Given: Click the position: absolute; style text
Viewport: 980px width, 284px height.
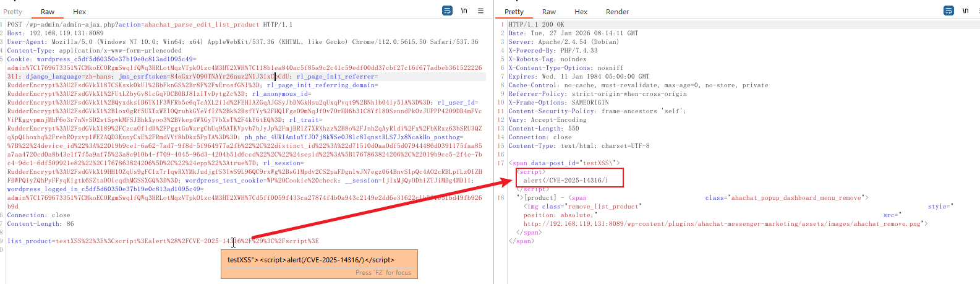Looking at the screenshot, I should [560, 215].
